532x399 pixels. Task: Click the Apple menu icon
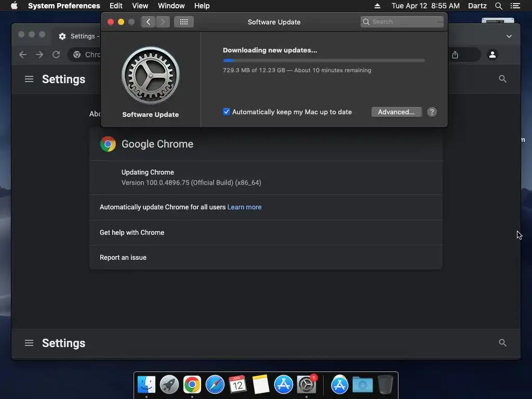[14, 6]
